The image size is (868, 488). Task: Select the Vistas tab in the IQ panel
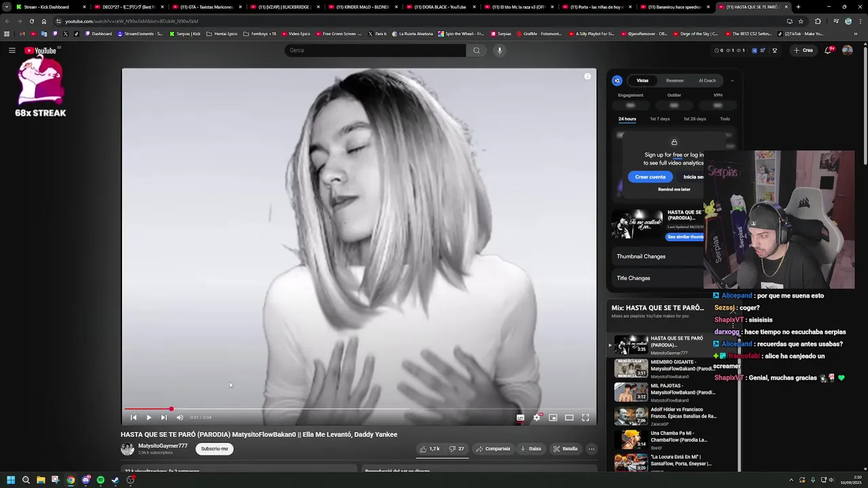click(x=642, y=81)
